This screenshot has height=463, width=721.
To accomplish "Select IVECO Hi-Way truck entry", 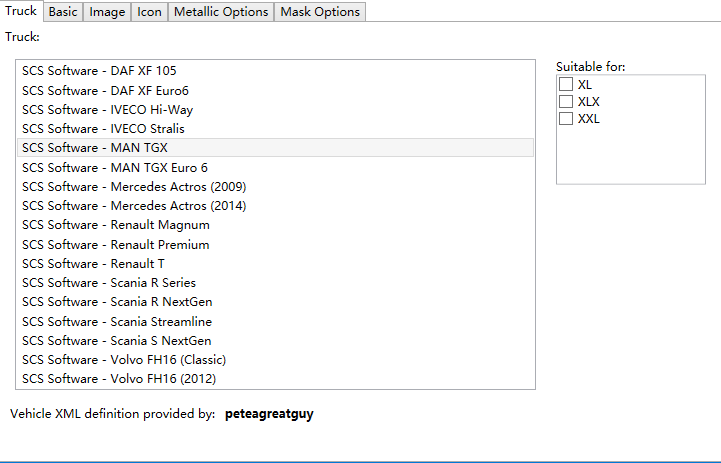I will (x=107, y=110).
